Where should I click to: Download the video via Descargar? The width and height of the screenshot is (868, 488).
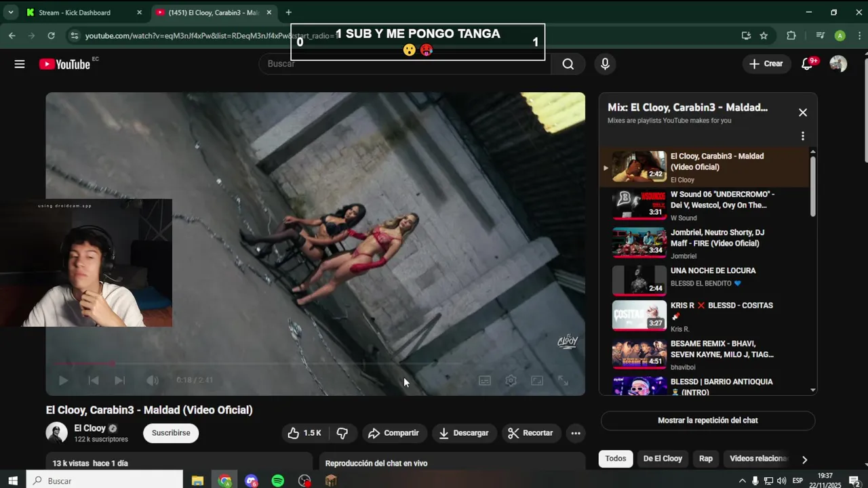click(464, 433)
